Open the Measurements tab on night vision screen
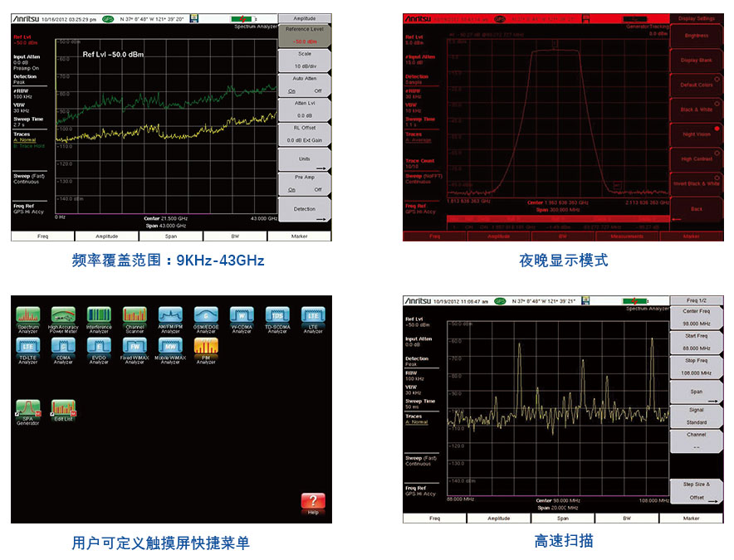The image size is (734, 560). coord(627,236)
